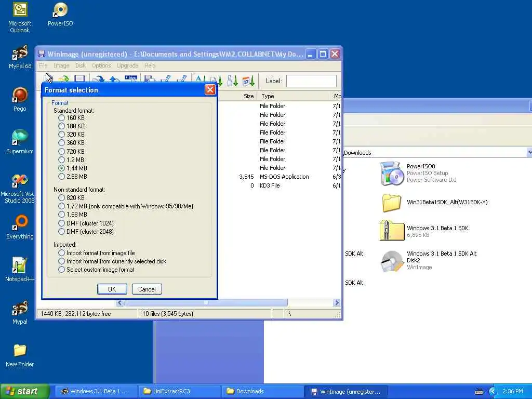Select the MS-DOS Application row
The width and height of the screenshot is (532, 399).
(x=280, y=177)
